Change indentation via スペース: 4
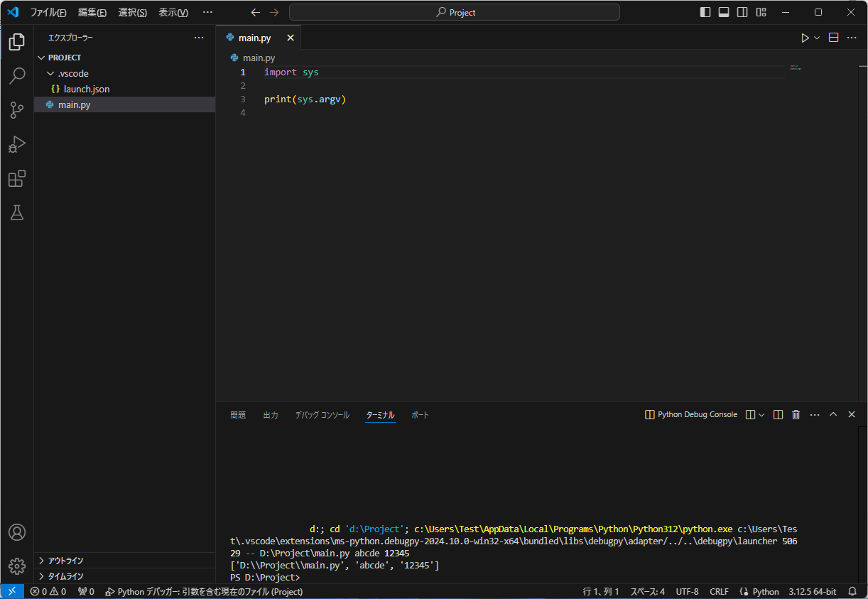 [x=647, y=591]
